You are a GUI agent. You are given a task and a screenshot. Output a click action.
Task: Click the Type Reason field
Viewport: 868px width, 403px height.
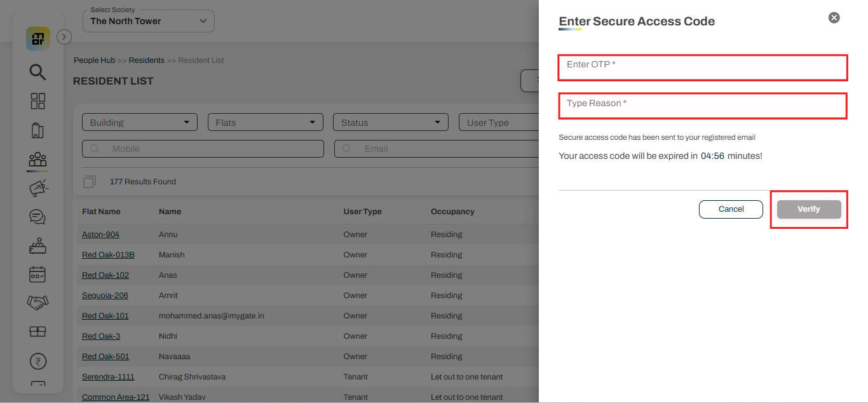pos(703,106)
